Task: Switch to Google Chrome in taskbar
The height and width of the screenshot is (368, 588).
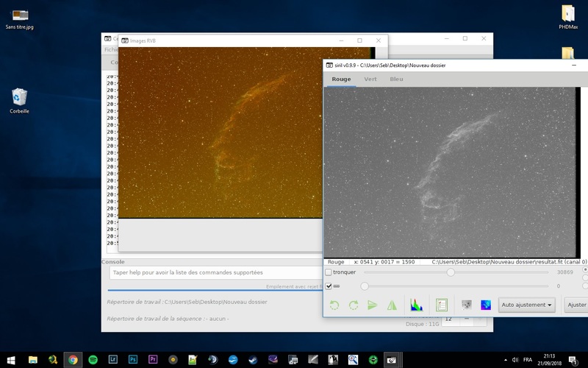Action: pyautogui.click(x=73, y=360)
